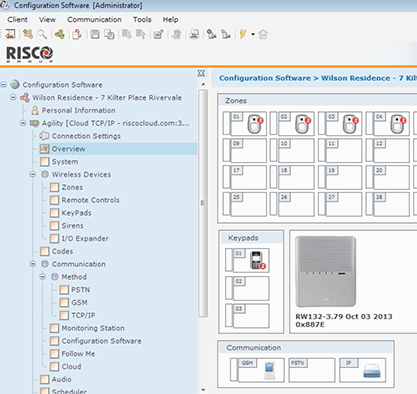This screenshot has height=394, width=417.
Task: Open the Client menu
Action: tap(17, 20)
